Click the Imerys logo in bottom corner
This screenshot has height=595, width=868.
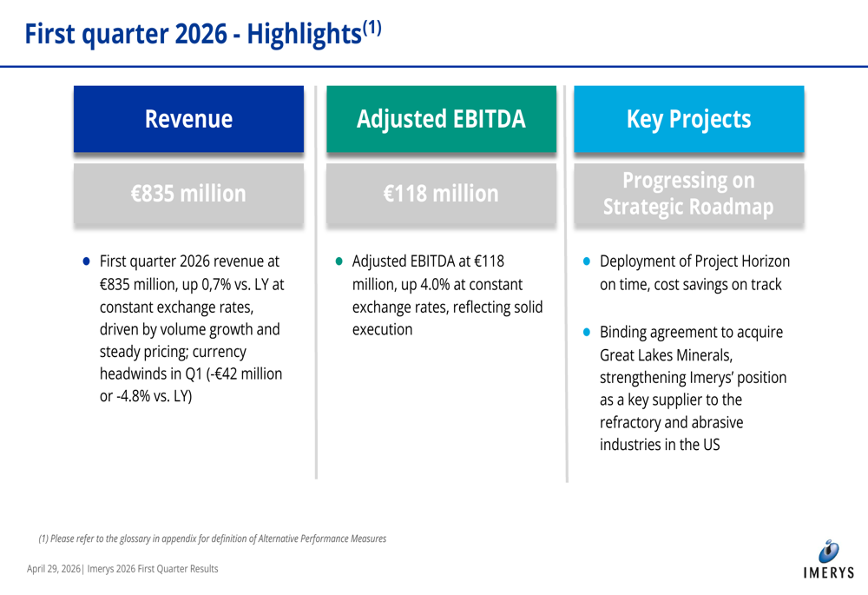[x=828, y=559]
